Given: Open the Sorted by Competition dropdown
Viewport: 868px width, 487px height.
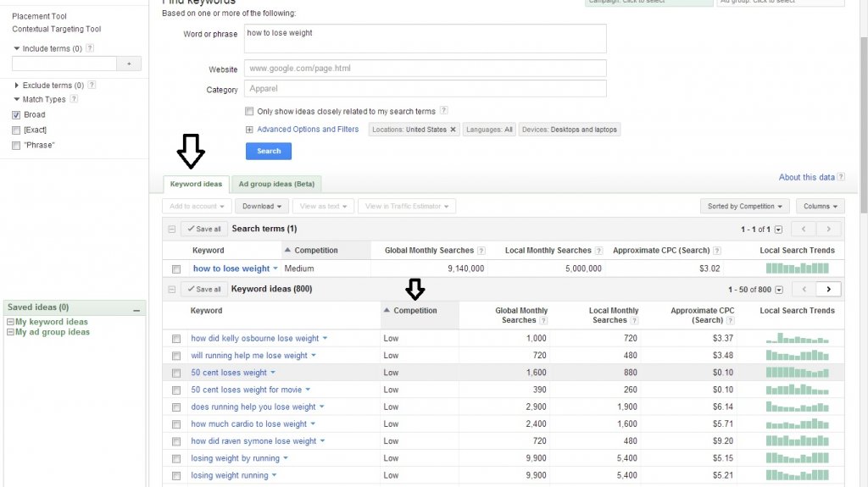Looking at the screenshot, I should pos(745,206).
